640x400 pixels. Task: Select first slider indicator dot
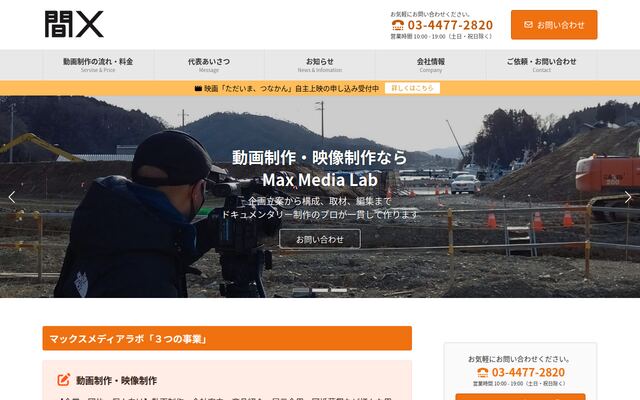pos(301,290)
